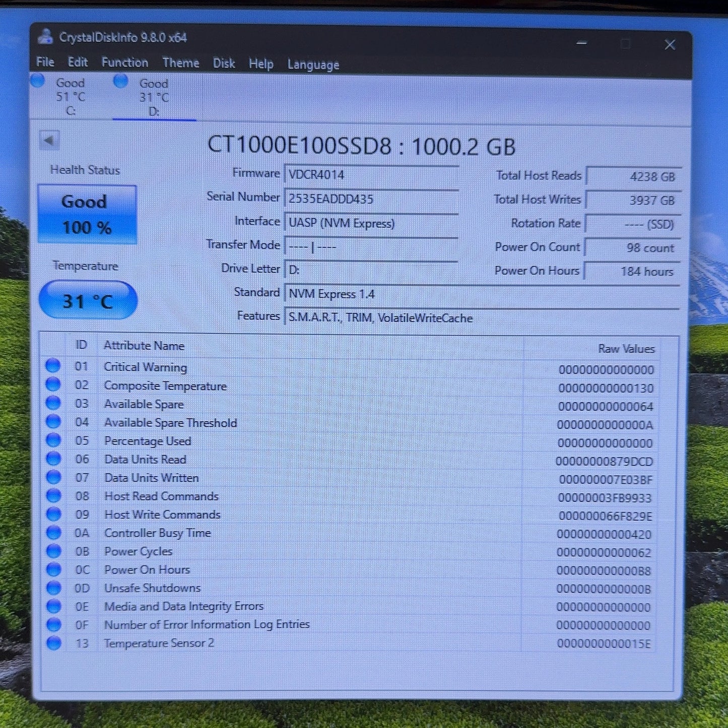Click Total Host Writes value 3937 GB
This screenshot has height=728, width=728.
pyautogui.click(x=634, y=200)
